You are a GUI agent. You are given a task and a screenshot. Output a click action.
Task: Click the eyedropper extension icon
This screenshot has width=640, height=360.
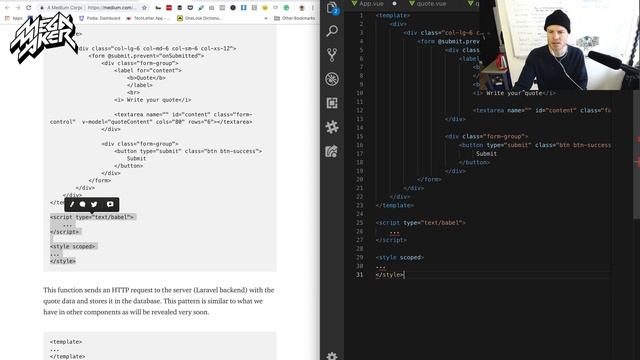(x=201, y=8)
